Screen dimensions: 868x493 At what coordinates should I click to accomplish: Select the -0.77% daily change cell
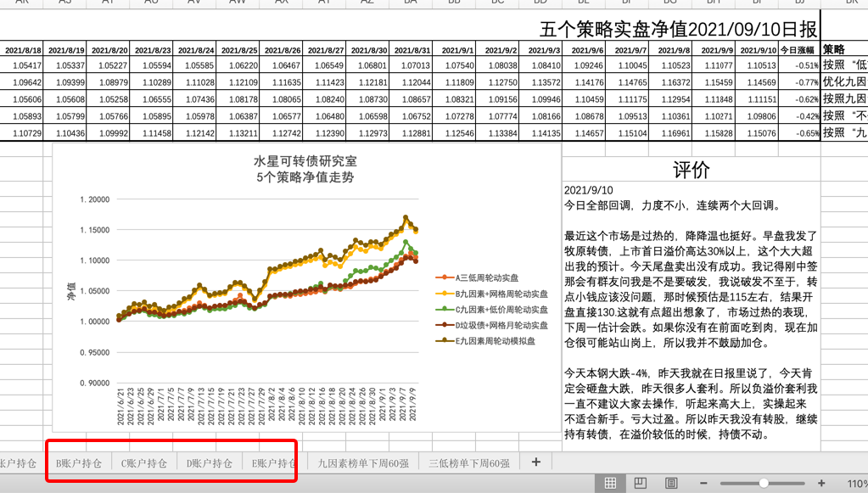pyautogui.click(x=798, y=82)
